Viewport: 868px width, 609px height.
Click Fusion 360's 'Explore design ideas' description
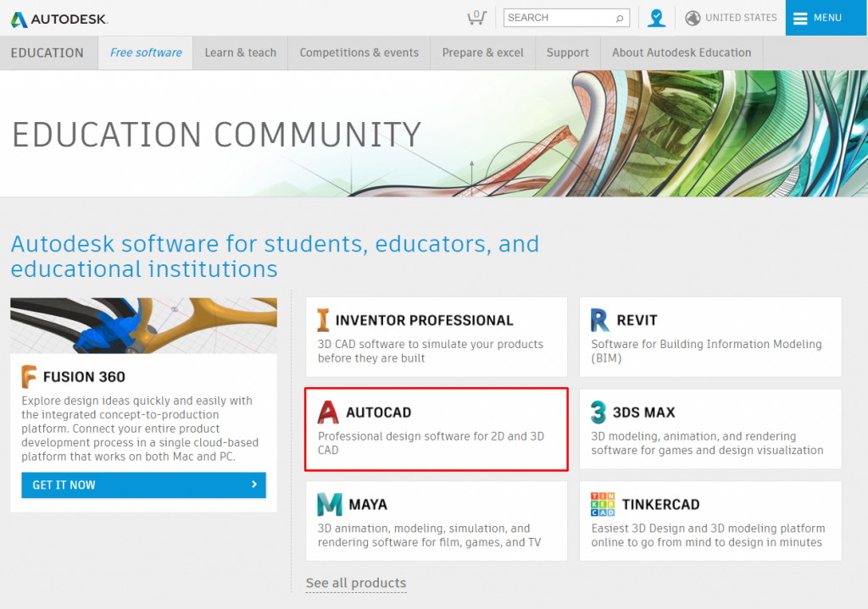tap(140, 429)
